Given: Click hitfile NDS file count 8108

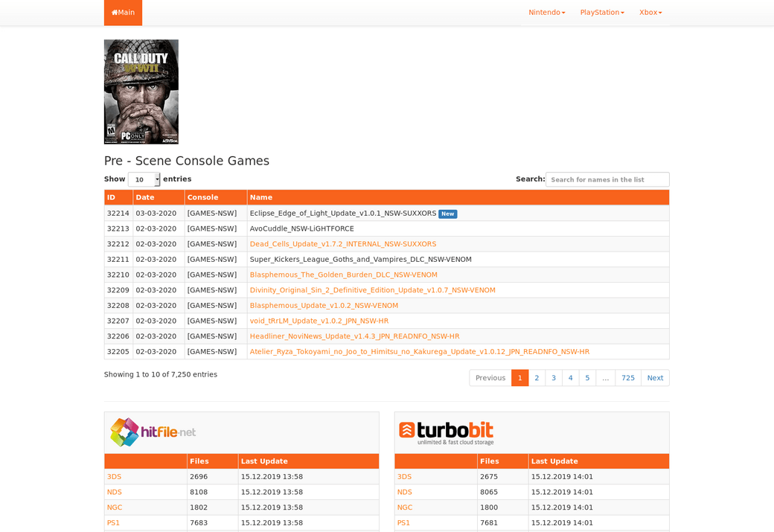Looking at the screenshot, I should (x=199, y=492).
